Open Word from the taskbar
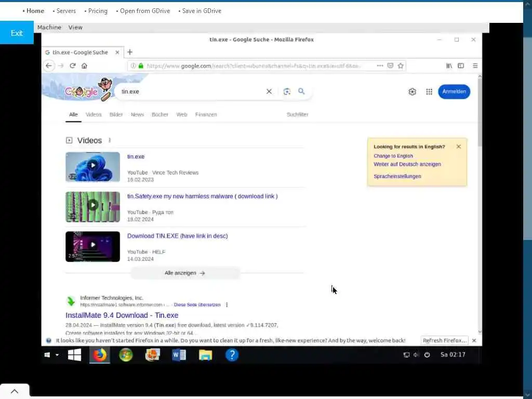The image size is (532, 399). pos(179,355)
